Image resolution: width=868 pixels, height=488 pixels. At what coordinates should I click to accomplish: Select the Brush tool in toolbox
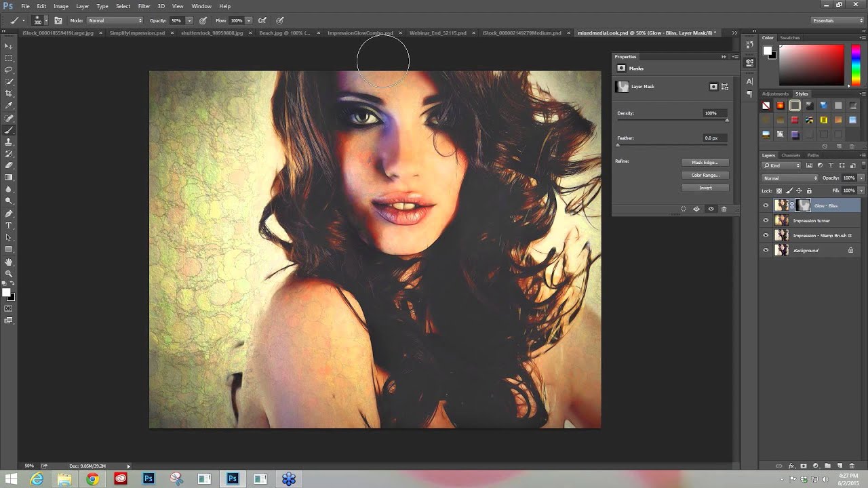(x=9, y=129)
